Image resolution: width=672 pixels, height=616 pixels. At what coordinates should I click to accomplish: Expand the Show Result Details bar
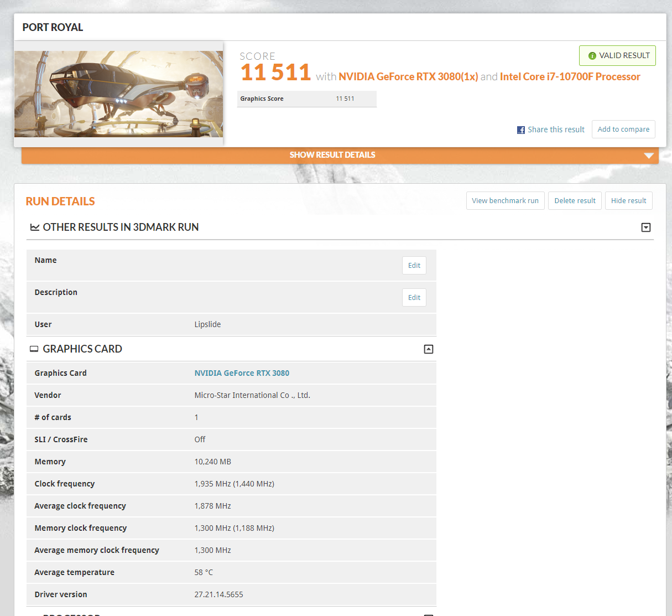tap(340, 156)
